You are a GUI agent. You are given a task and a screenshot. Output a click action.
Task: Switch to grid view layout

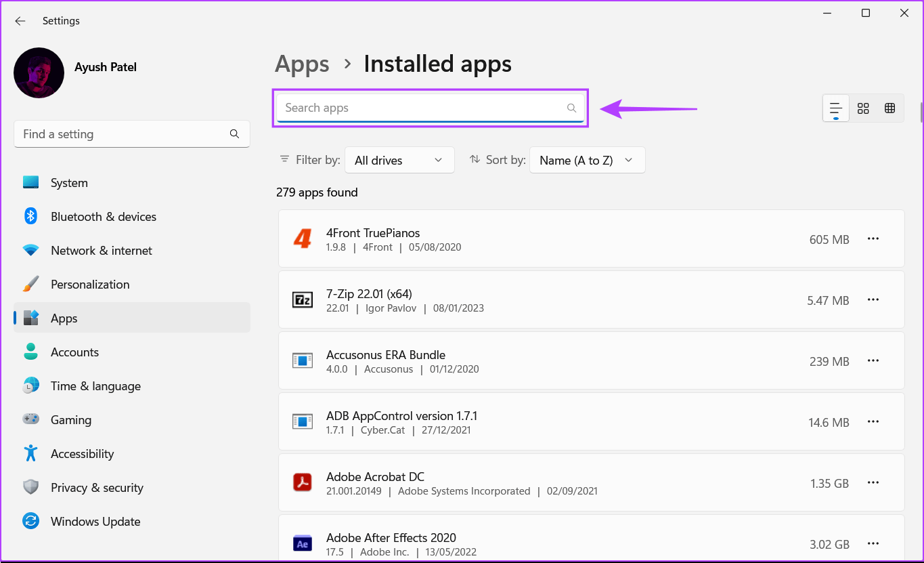pos(863,108)
